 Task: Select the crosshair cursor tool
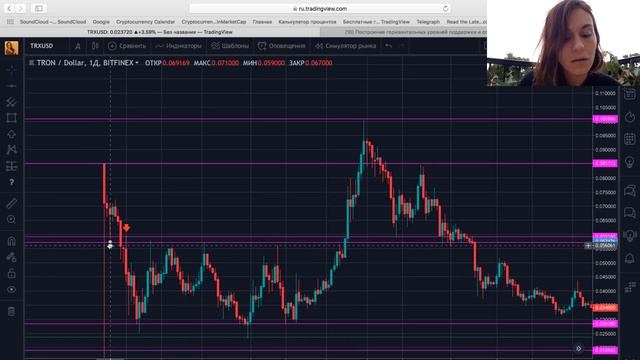click(x=11, y=70)
